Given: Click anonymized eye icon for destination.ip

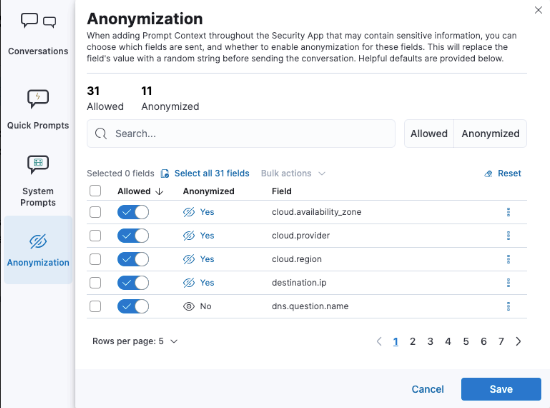Looking at the screenshot, I should 189,283.
